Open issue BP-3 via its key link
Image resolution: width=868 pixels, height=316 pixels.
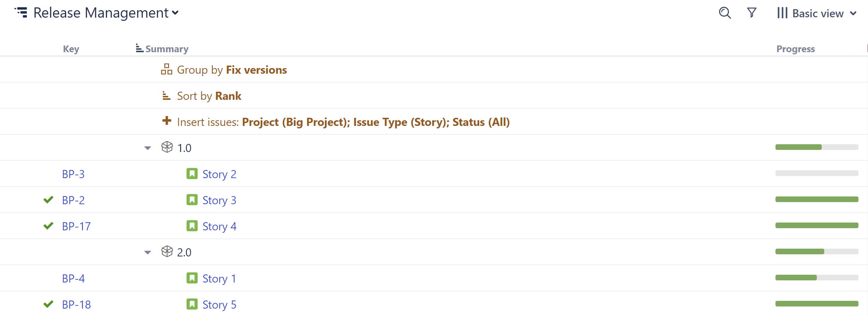point(73,174)
